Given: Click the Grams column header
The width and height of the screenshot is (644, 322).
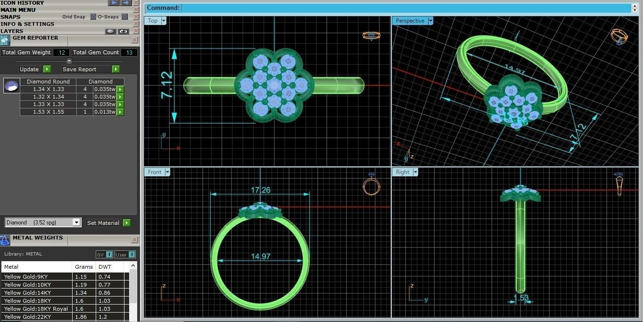Looking at the screenshot, I should click(84, 267).
